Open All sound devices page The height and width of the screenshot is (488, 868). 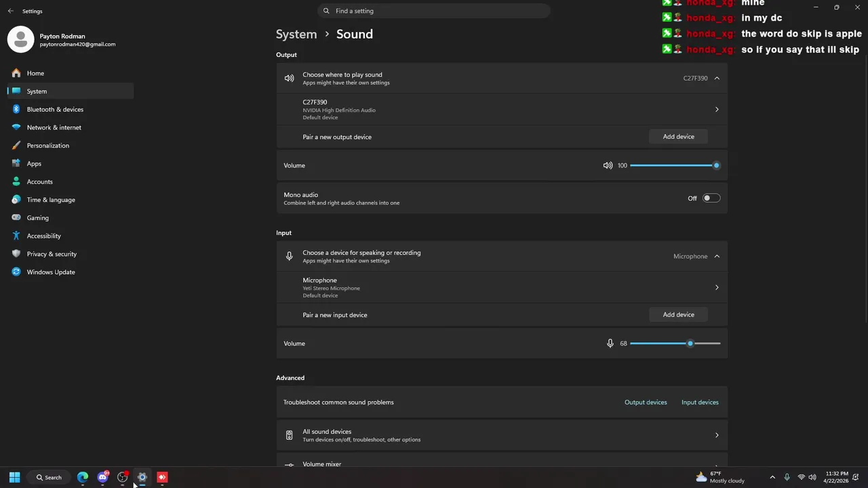pyautogui.click(x=502, y=435)
